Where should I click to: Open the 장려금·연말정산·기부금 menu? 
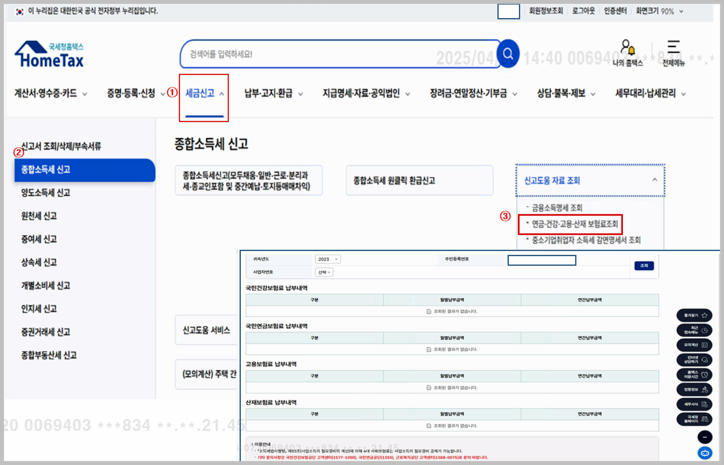point(473,94)
